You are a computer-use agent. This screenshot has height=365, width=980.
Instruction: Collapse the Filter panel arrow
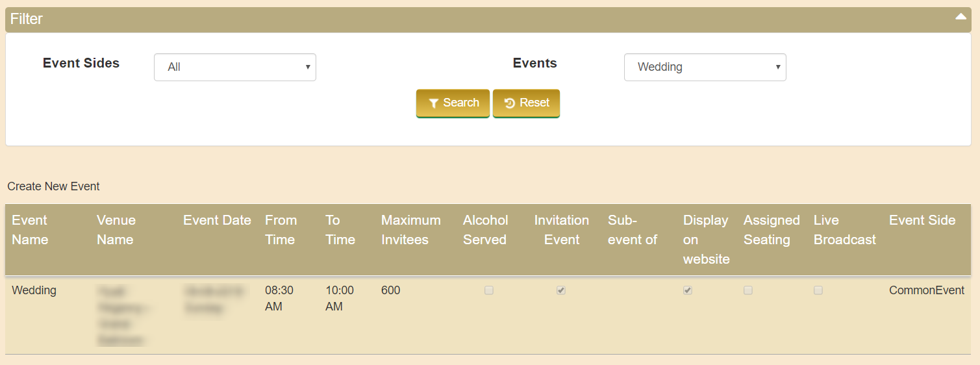point(961,18)
